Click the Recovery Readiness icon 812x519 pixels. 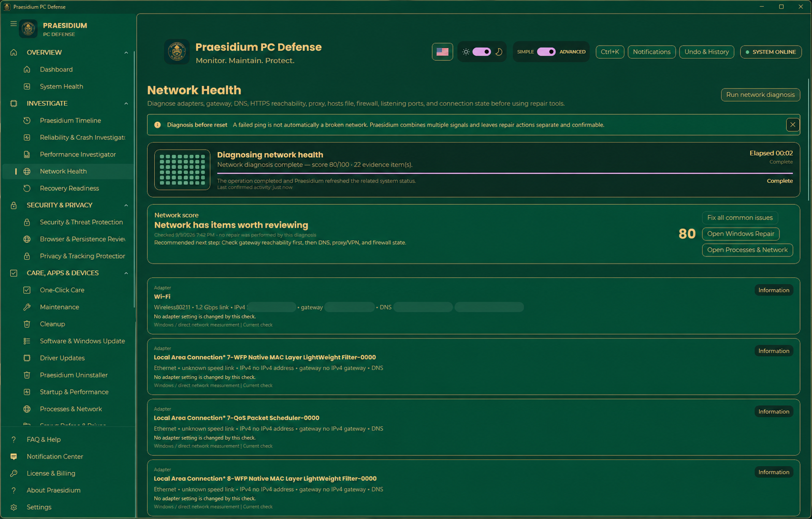[x=27, y=188]
